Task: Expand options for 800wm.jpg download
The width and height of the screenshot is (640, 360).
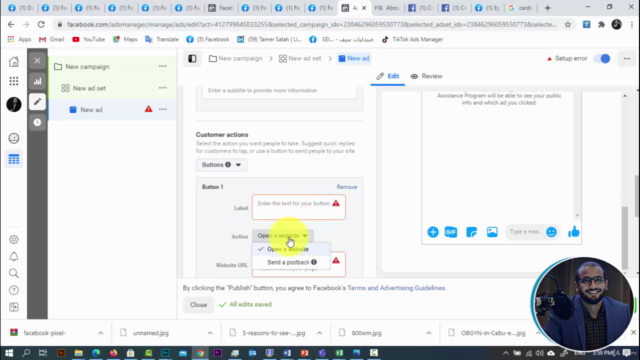Action: coord(429,333)
